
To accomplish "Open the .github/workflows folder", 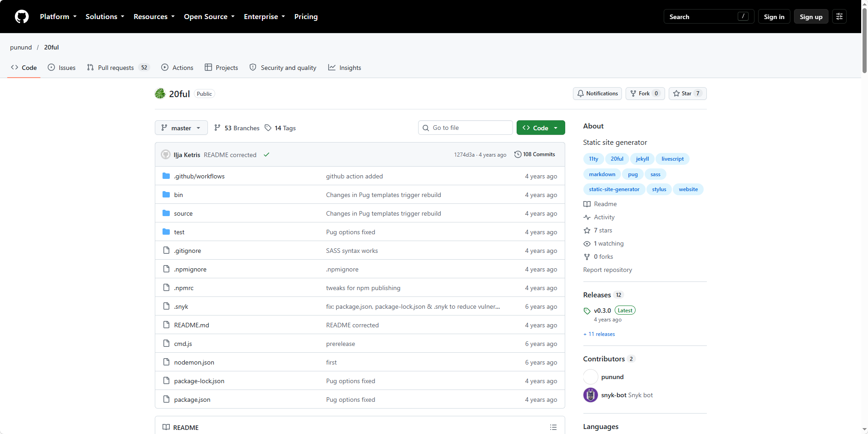I will tap(199, 176).
